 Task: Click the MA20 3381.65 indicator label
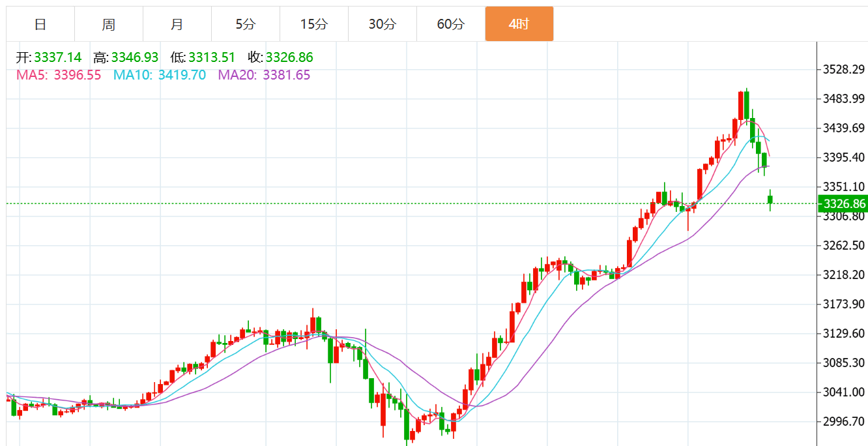(x=264, y=75)
